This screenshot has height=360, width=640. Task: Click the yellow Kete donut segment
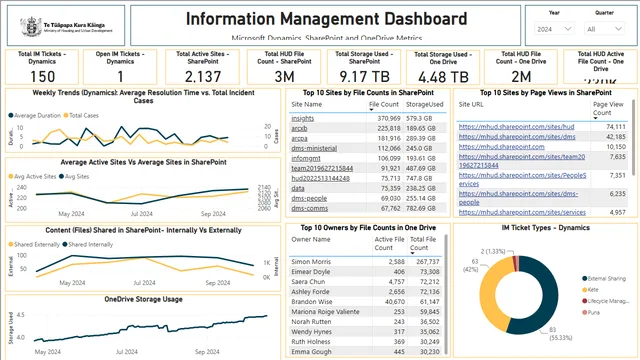(x=489, y=294)
